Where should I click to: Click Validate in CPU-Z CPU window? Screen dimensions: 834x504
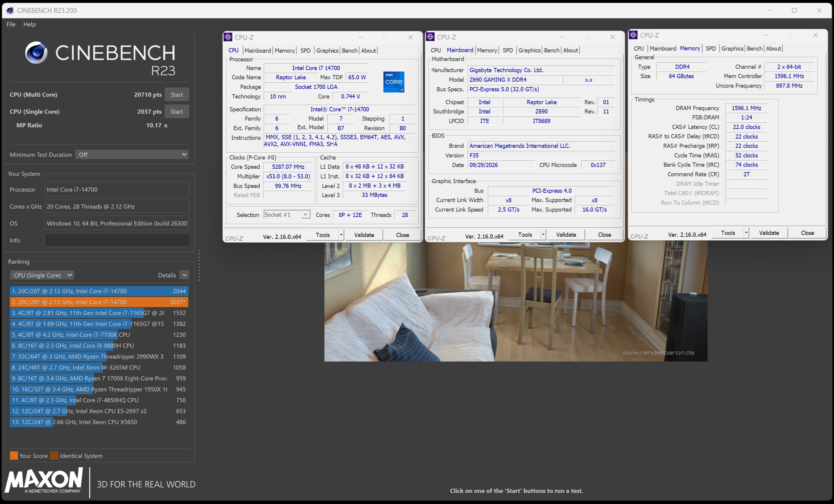tap(364, 235)
